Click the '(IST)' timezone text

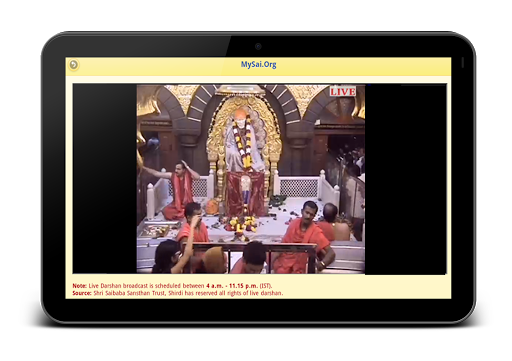(x=266, y=286)
